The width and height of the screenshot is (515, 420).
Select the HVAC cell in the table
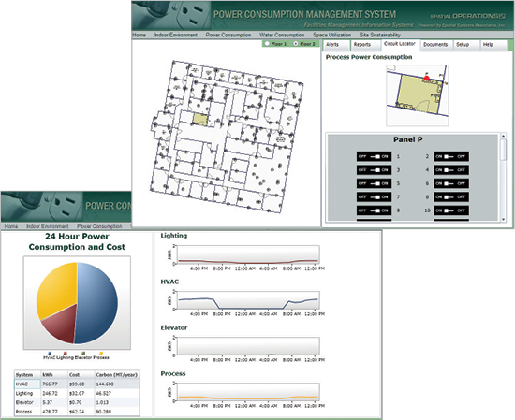coord(27,384)
